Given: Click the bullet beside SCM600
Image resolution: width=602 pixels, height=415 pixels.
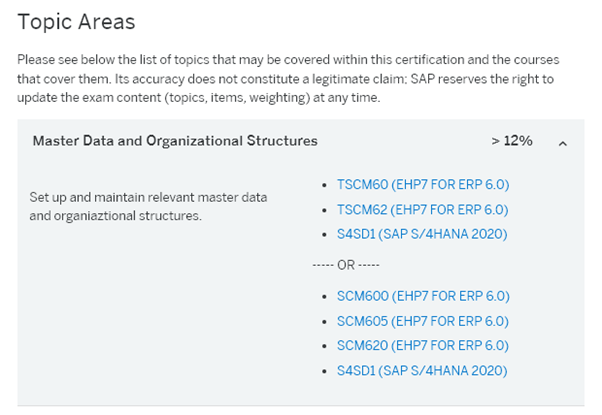Looking at the screenshot, I should [325, 297].
